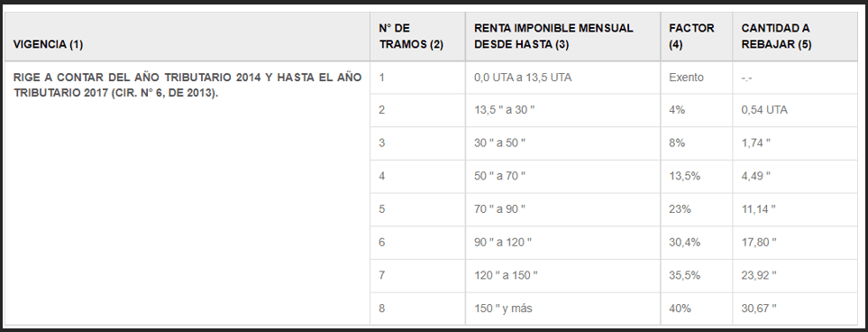The height and width of the screenshot is (332, 868).
Task: Click the 23,92 " rebate cell
Action: pyautogui.click(x=795, y=275)
